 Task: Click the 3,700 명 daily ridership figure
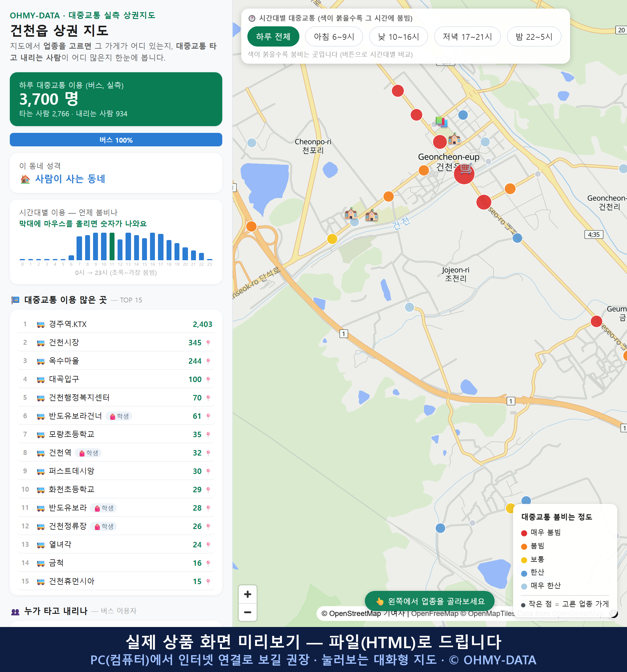[x=49, y=99]
